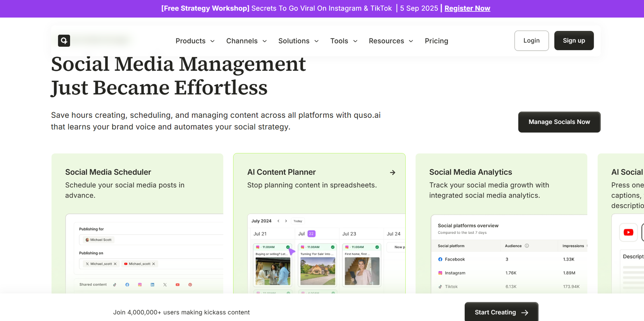644x321 pixels.
Task: Go to the Pricing page
Action: click(x=436, y=41)
